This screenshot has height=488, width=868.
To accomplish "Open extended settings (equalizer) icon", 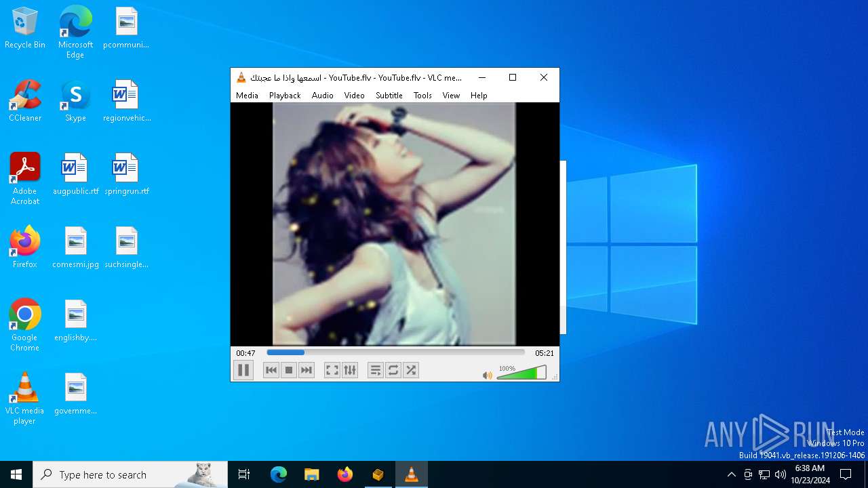I will (x=350, y=370).
